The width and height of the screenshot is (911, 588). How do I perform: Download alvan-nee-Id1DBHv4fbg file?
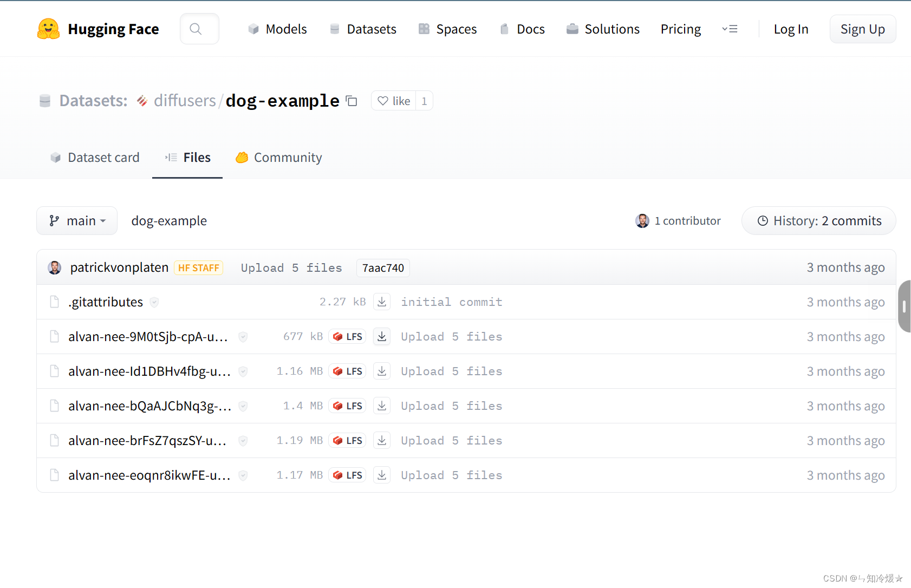[382, 371]
